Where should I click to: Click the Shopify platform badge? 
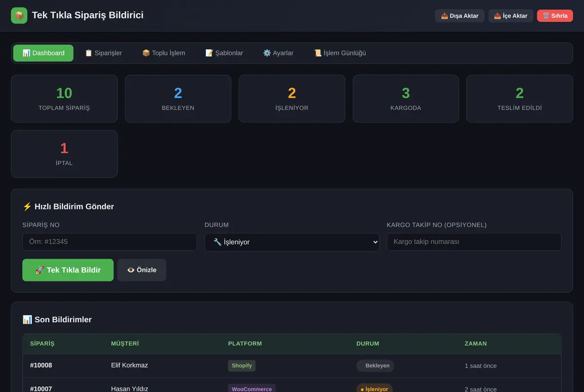click(242, 366)
